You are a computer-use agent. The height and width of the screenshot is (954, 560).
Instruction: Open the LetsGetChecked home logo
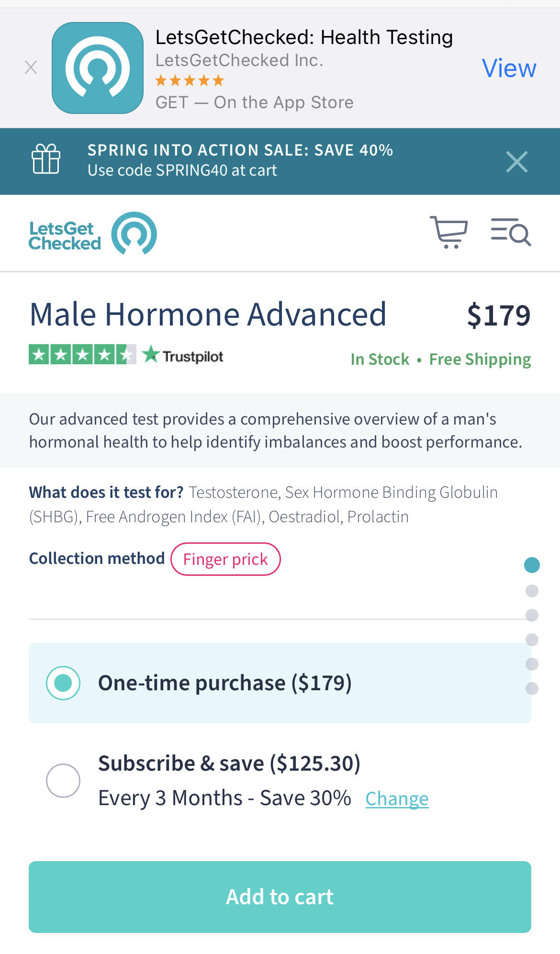tap(93, 234)
